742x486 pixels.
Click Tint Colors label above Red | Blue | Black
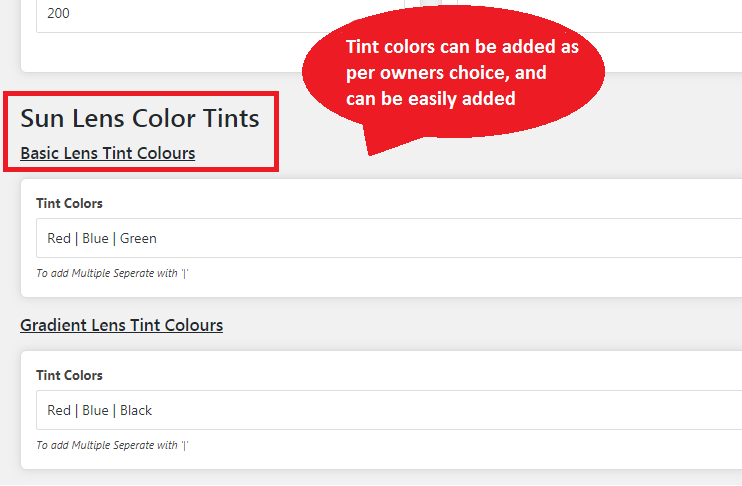[x=70, y=375]
